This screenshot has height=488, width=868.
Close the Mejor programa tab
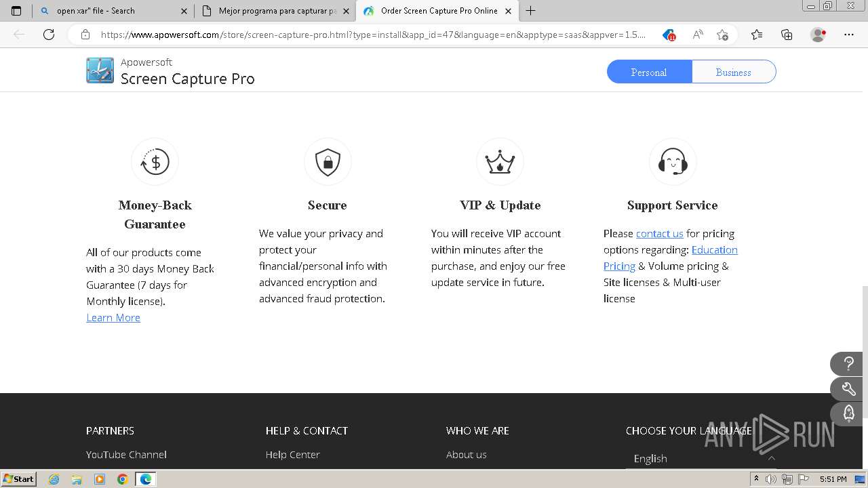[x=346, y=11]
